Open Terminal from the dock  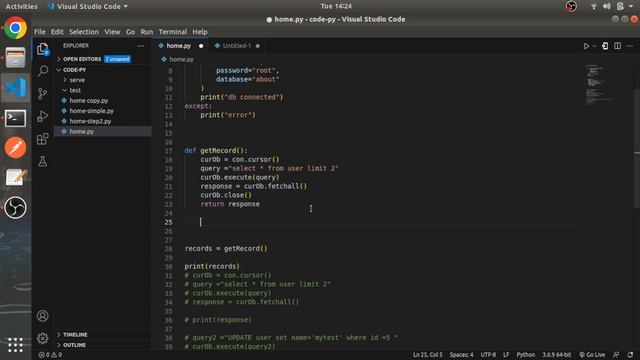coord(16,118)
